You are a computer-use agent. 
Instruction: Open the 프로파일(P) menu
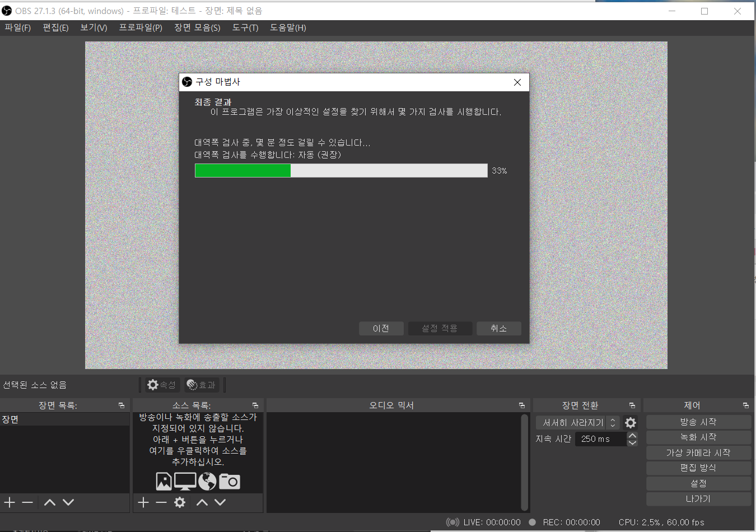[x=141, y=27]
